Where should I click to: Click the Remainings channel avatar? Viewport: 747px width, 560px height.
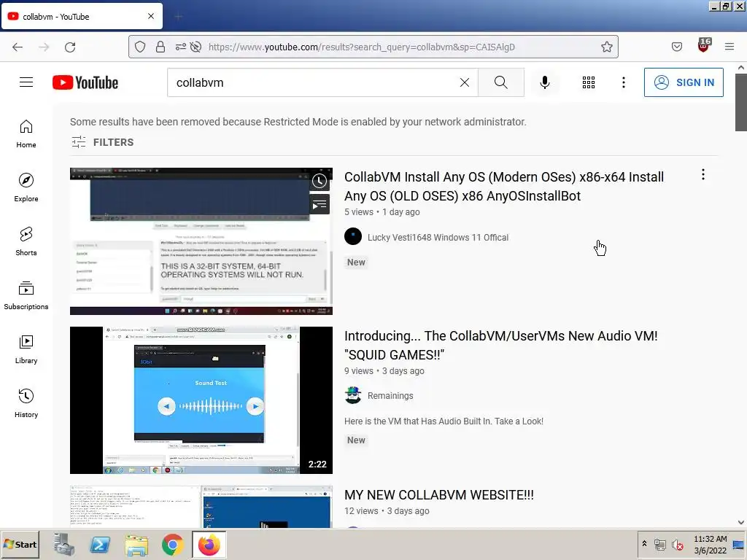[x=353, y=395]
